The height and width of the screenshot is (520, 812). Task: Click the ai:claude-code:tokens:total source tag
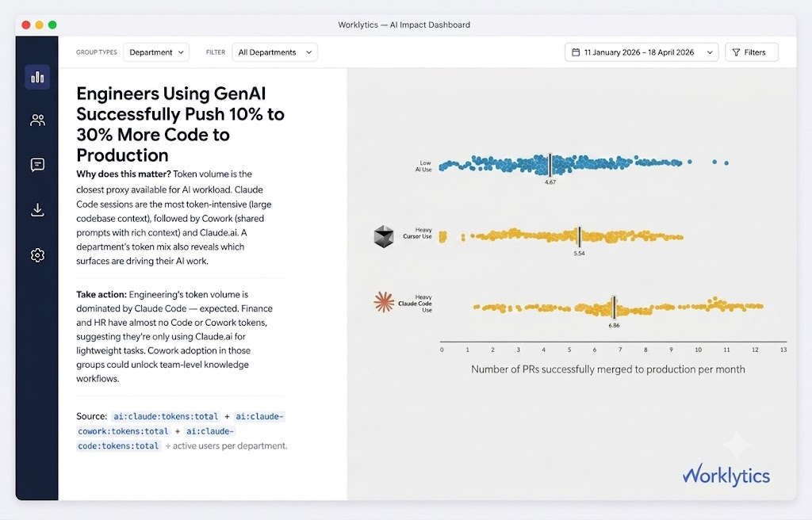click(x=155, y=438)
